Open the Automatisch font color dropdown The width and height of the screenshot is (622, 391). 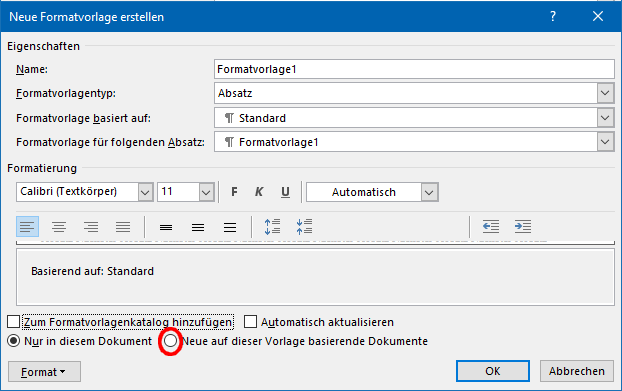(x=429, y=192)
